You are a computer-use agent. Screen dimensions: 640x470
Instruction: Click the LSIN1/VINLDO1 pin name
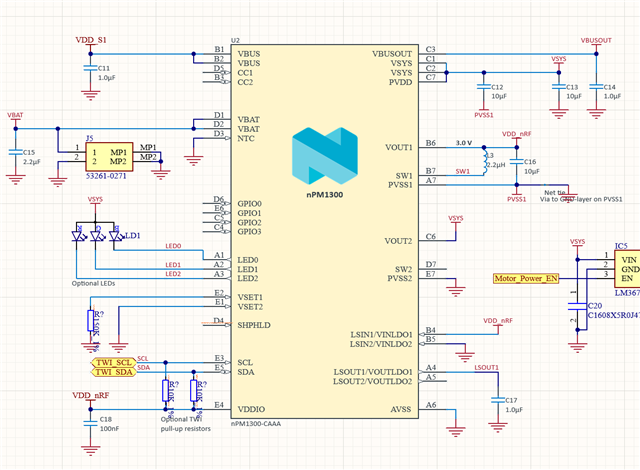point(381,335)
